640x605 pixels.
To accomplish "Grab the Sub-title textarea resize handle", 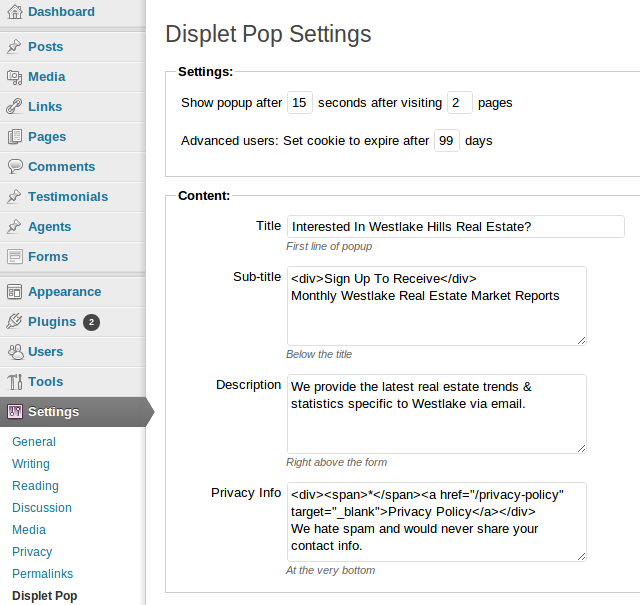I will pos(581,340).
